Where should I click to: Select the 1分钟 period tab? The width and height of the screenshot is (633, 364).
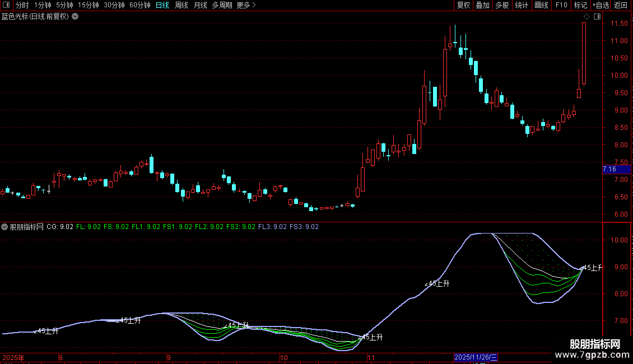(x=43, y=5)
